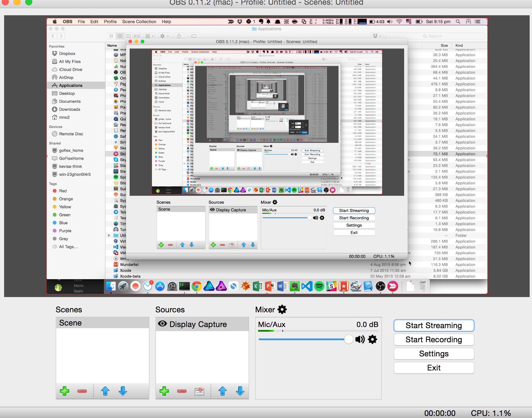The image size is (532, 418).
Task: Add a new source in the Sources panel
Action: point(164,391)
